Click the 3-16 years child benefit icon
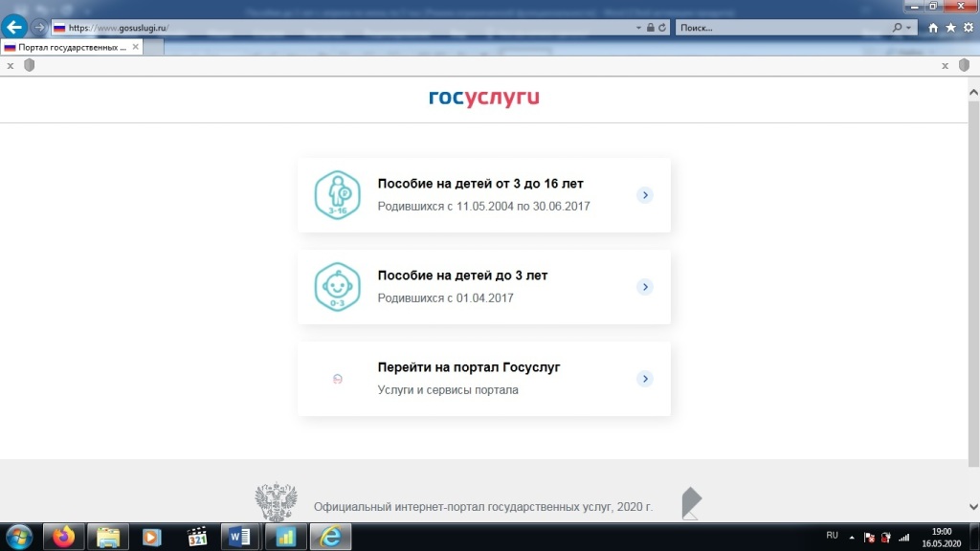 [337, 195]
